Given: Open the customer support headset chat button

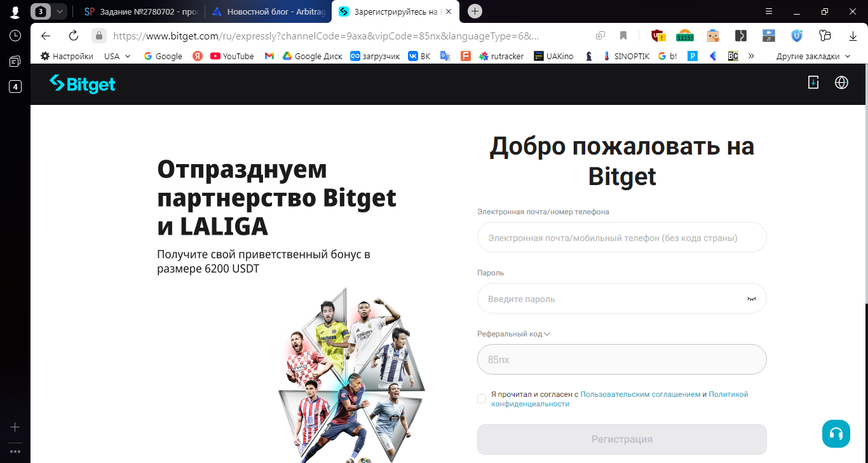Looking at the screenshot, I should 836,434.
